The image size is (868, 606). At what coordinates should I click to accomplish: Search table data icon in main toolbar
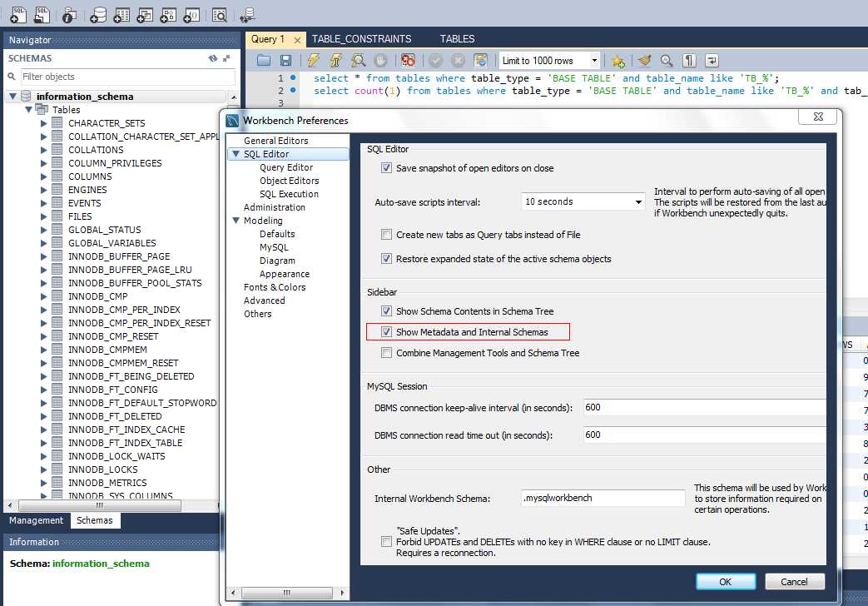[x=220, y=15]
